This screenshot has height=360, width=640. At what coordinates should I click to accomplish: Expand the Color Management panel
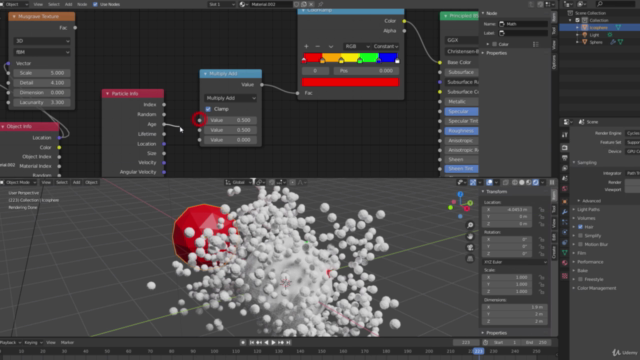pyautogui.click(x=596, y=288)
